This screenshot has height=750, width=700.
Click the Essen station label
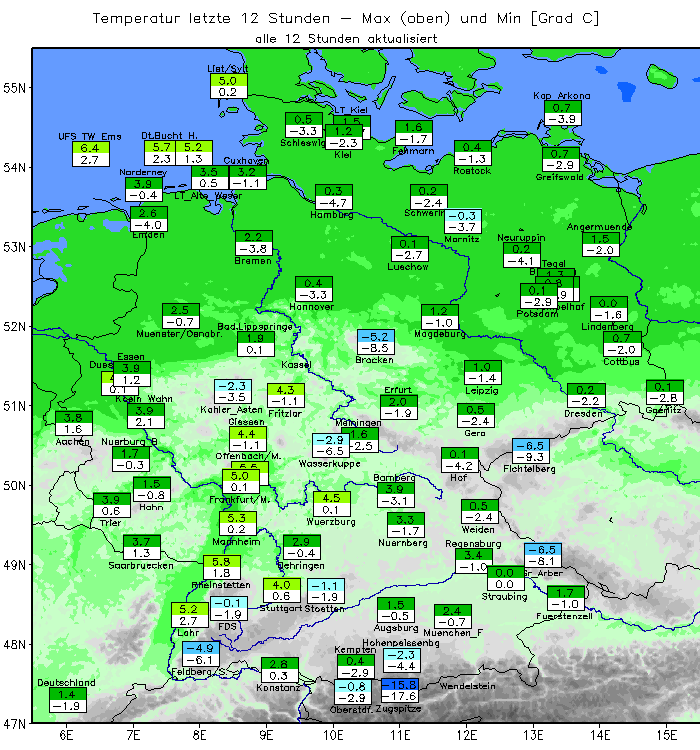[131, 357]
